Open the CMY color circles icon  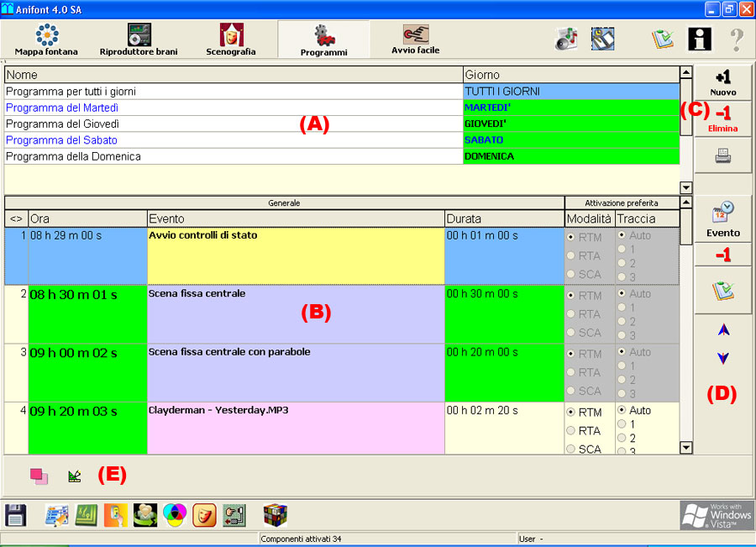175,515
